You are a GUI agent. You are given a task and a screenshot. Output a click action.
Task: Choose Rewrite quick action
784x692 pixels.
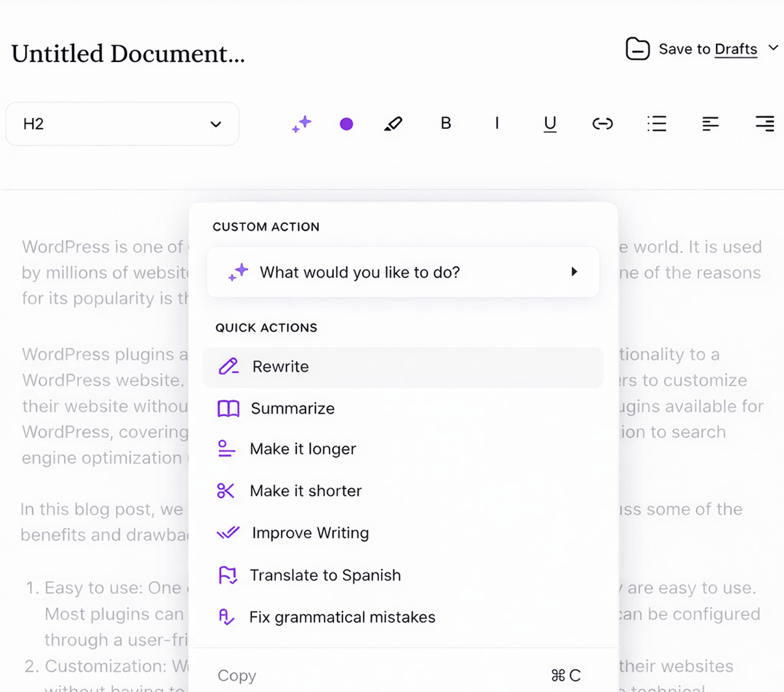(x=403, y=367)
